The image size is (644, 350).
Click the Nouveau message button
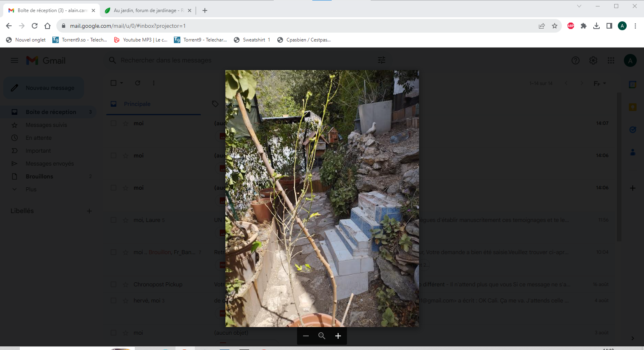[x=44, y=88]
